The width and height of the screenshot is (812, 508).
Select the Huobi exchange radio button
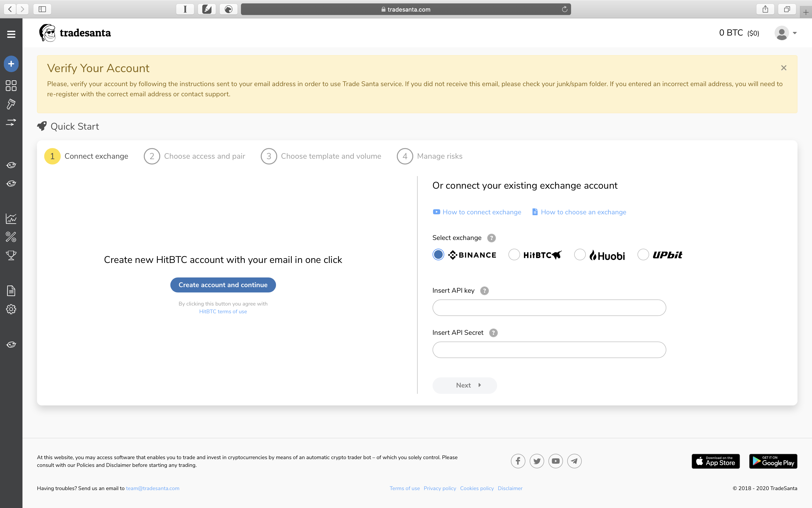(x=580, y=255)
